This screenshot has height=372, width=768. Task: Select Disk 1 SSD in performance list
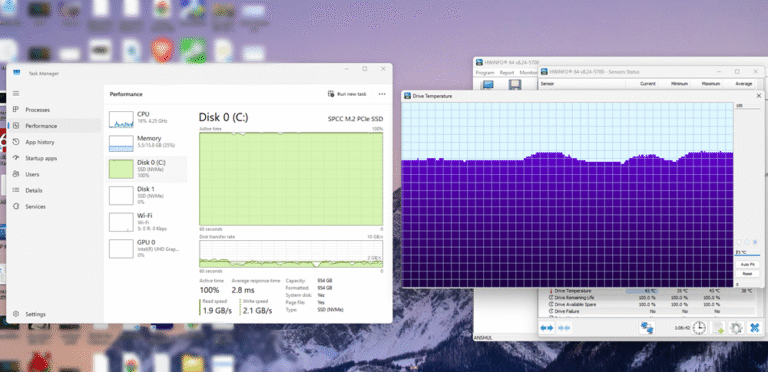point(146,195)
